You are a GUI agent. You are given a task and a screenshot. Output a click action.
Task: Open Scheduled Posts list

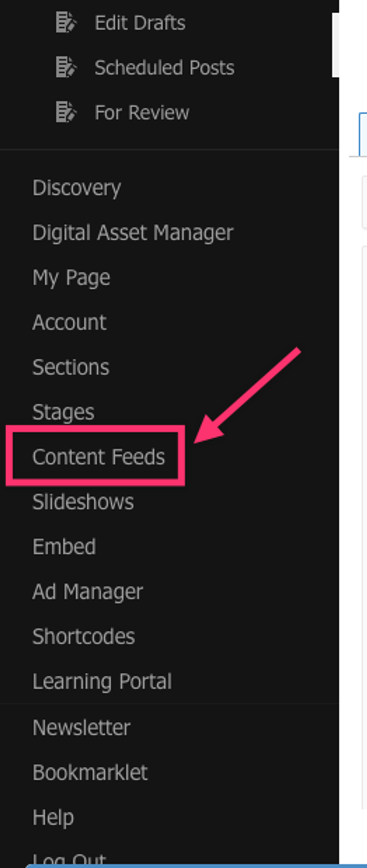click(x=164, y=68)
